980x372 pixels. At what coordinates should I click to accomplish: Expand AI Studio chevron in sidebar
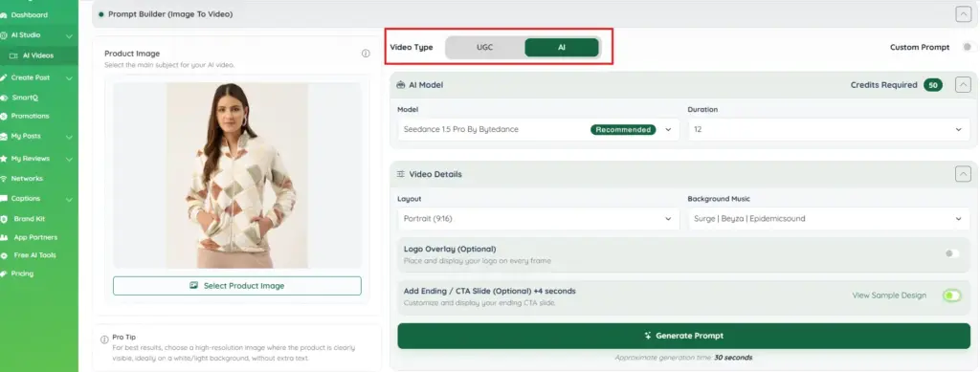click(x=69, y=35)
